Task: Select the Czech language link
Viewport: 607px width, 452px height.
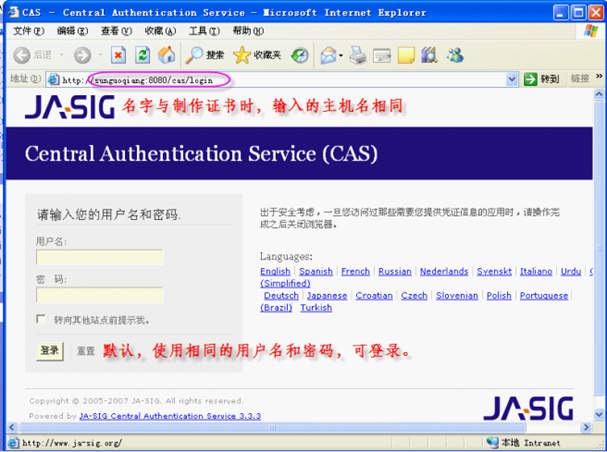Action: 414,296
